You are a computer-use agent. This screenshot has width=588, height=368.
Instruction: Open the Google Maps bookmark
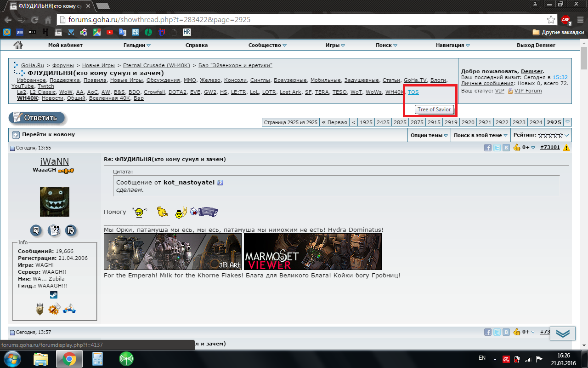97,33
